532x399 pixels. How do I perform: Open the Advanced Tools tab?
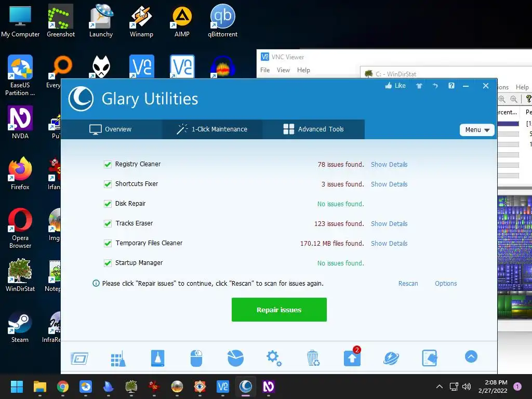coord(313,129)
